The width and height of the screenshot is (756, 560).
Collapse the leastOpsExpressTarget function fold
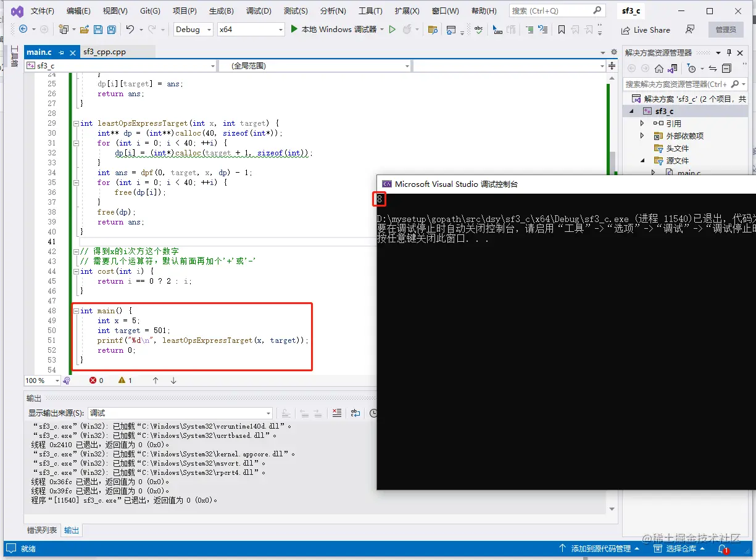(x=75, y=123)
